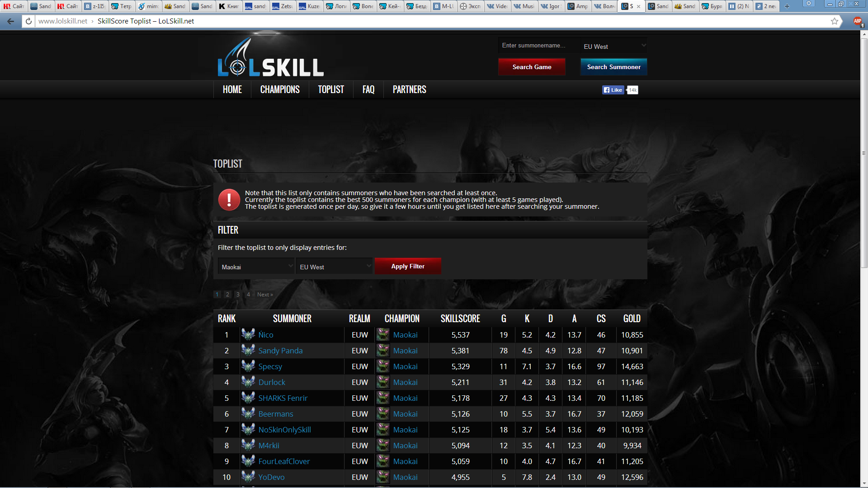This screenshot has height=488, width=868.
Task: Open the FAQ menu item
Action: (x=368, y=89)
